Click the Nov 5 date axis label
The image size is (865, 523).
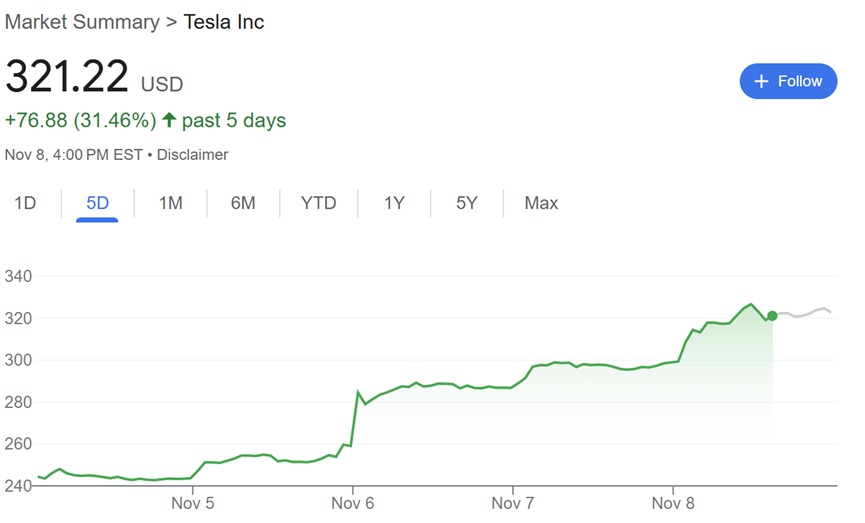[x=192, y=503]
